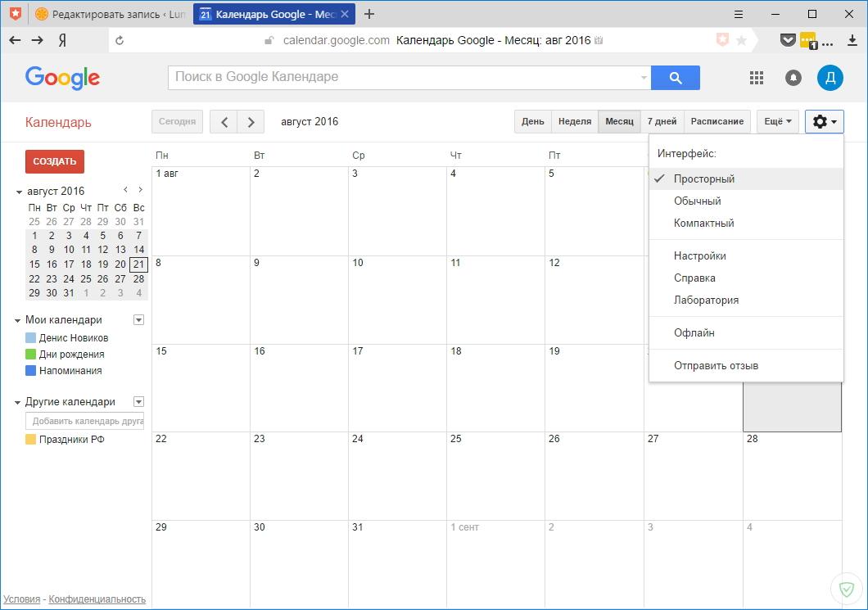Viewport: 868px width, 610px height.
Task: Click the red СОЗДАТЬ button
Action: (x=54, y=161)
